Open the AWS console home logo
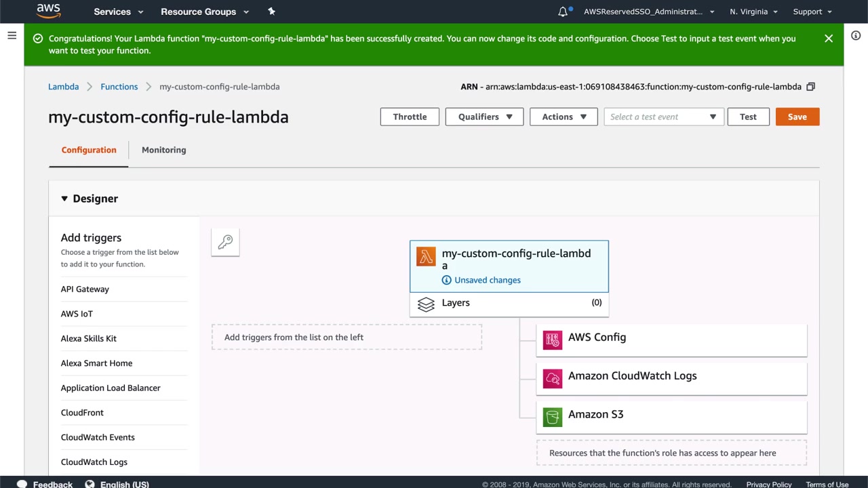This screenshot has height=488, width=868. tap(49, 11)
